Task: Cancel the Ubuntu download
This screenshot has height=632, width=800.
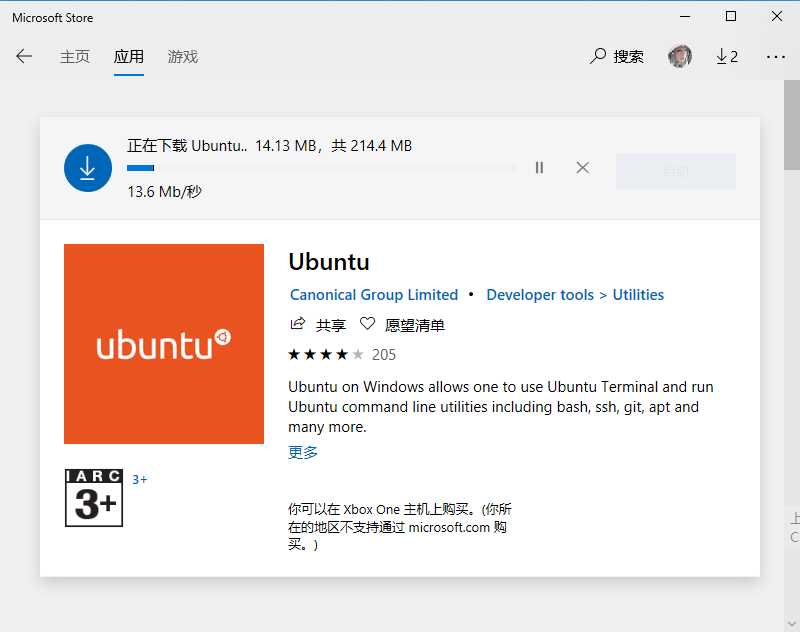Action: [x=583, y=167]
